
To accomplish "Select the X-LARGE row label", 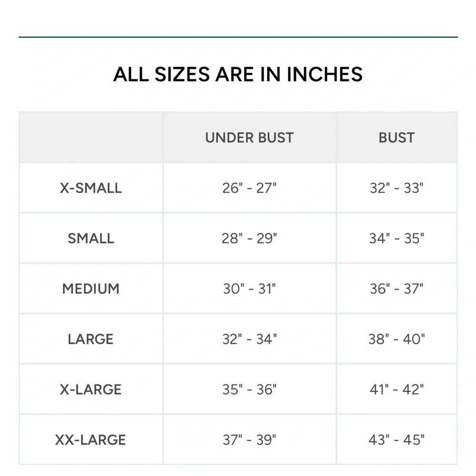I will click(91, 390).
